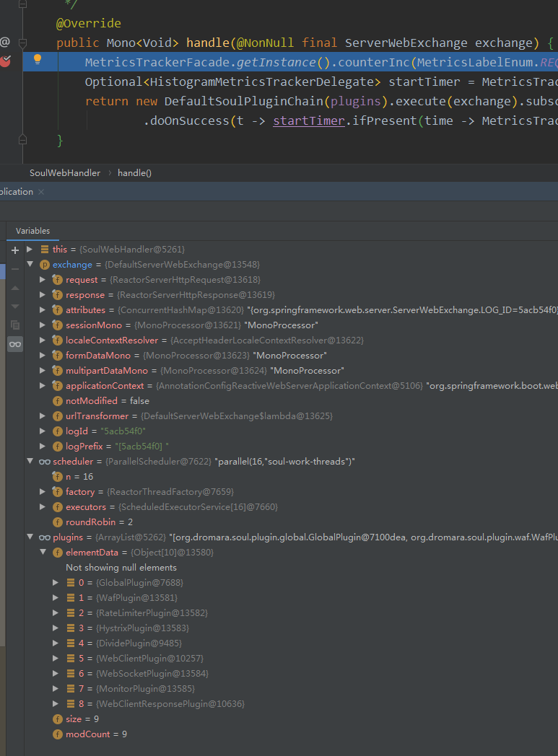
Task: Expand element 3 HystrixPlugin
Action: click(x=56, y=628)
